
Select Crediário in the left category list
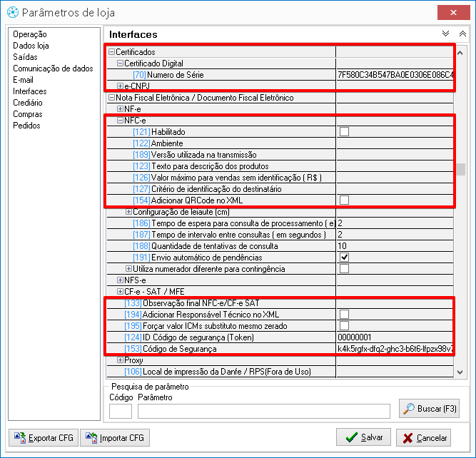(28, 103)
